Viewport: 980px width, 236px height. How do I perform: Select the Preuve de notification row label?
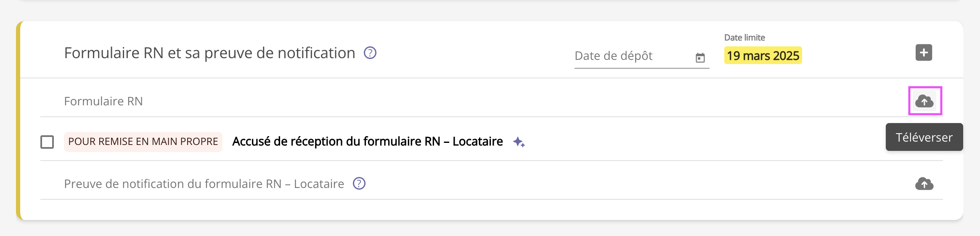[x=204, y=184]
